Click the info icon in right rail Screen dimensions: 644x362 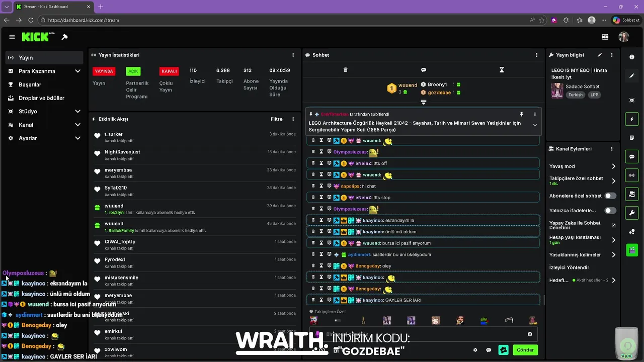pos(632,57)
